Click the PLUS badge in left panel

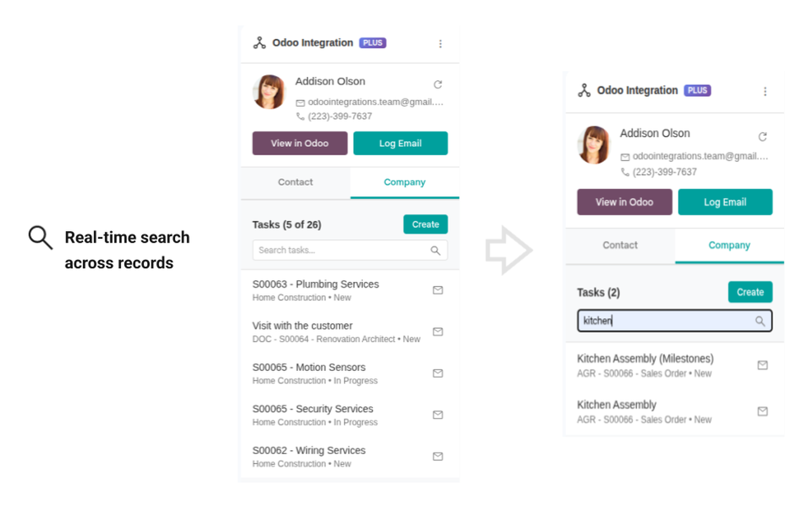[x=373, y=43]
